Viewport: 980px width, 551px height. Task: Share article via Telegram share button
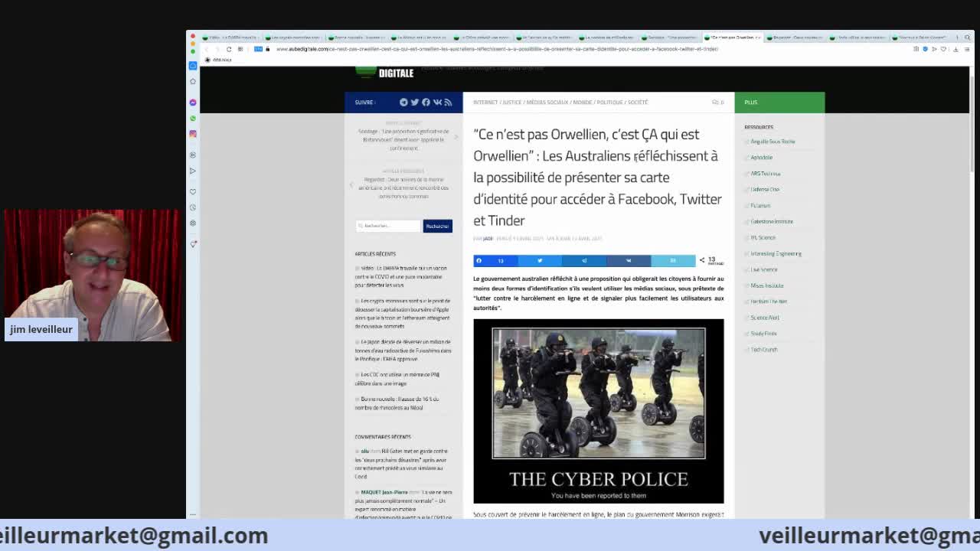point(584,260)
